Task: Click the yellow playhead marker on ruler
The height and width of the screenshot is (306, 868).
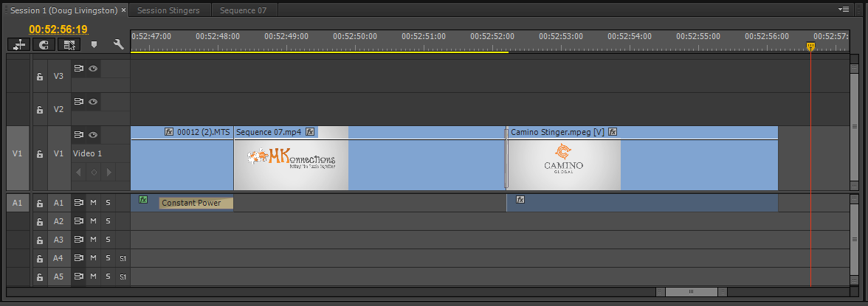Action: click(810, 47)
